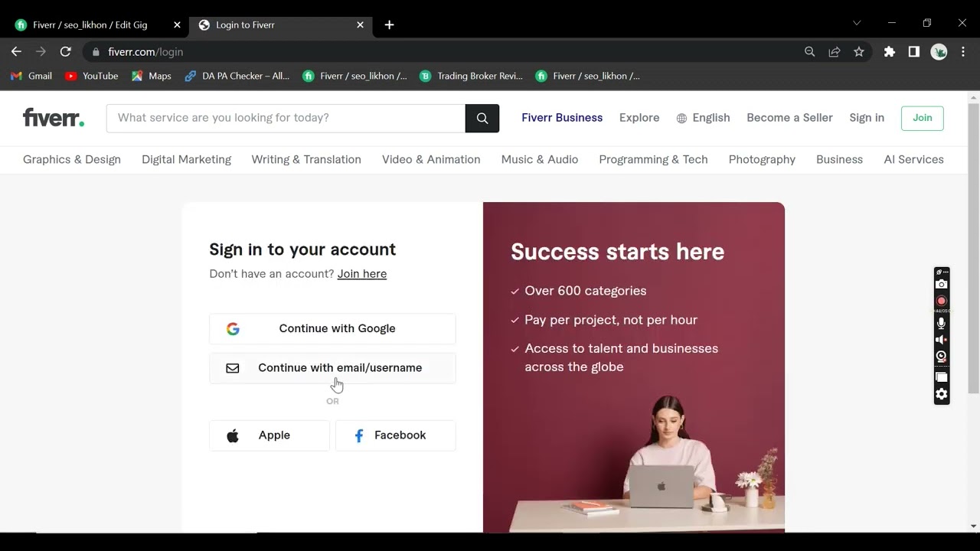Screen dimensions: 980x551
Task: Open the Music & Audio category
Action: pyautogui.click(x=540, y=159)
